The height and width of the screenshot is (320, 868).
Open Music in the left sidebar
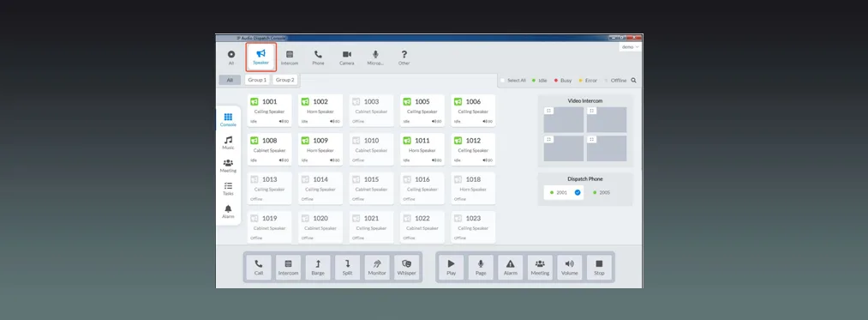tap(228, 142)
